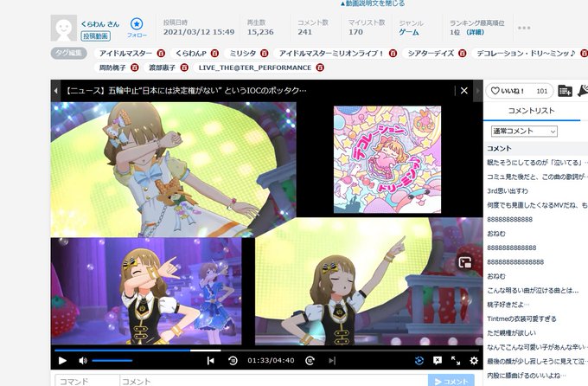Click the megaphone advertise icon
588x386 pixels.
[583, 91]
